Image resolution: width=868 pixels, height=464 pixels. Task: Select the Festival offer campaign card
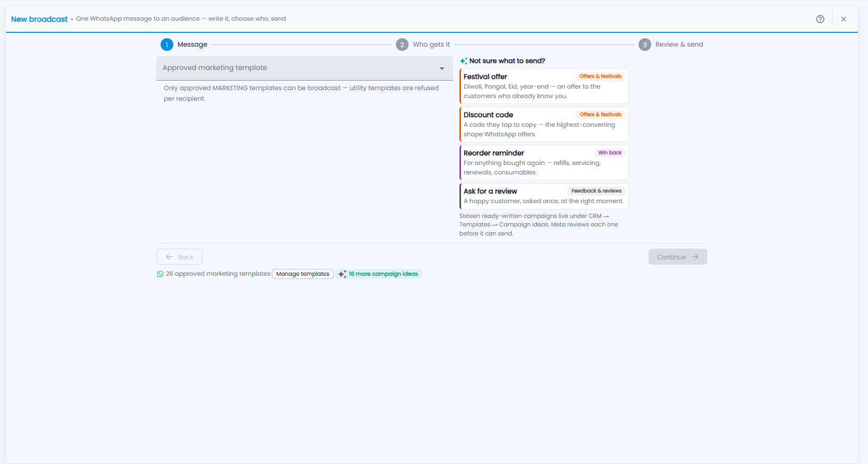coord(544,86)
